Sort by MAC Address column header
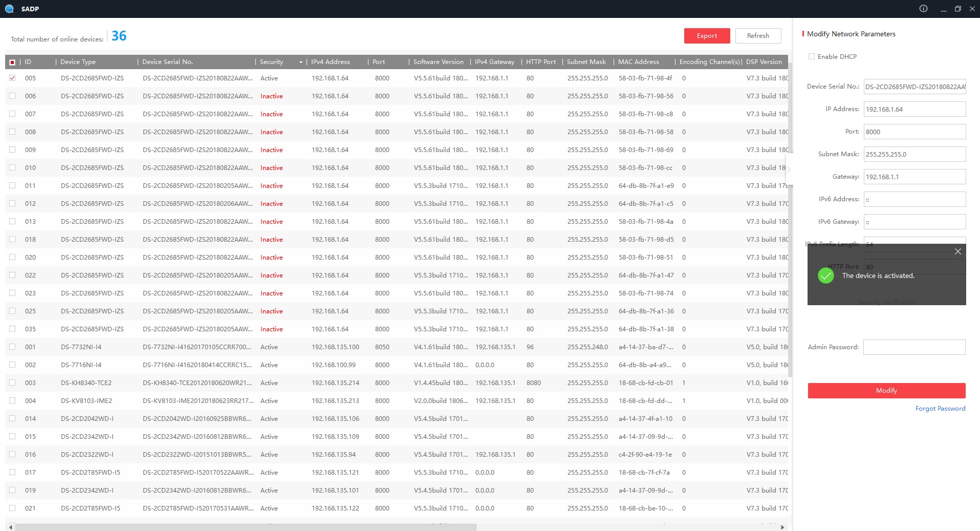980x531 pixels. [639, 62]
